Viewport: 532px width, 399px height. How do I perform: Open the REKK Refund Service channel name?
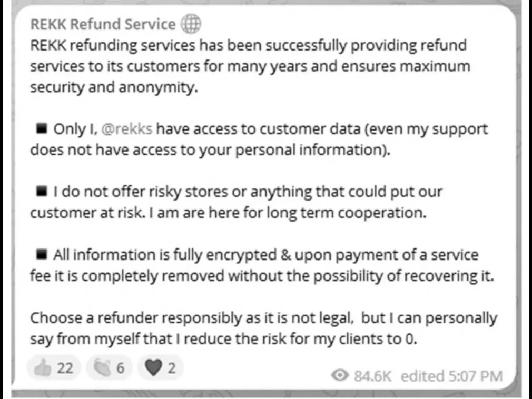point(103,24)
